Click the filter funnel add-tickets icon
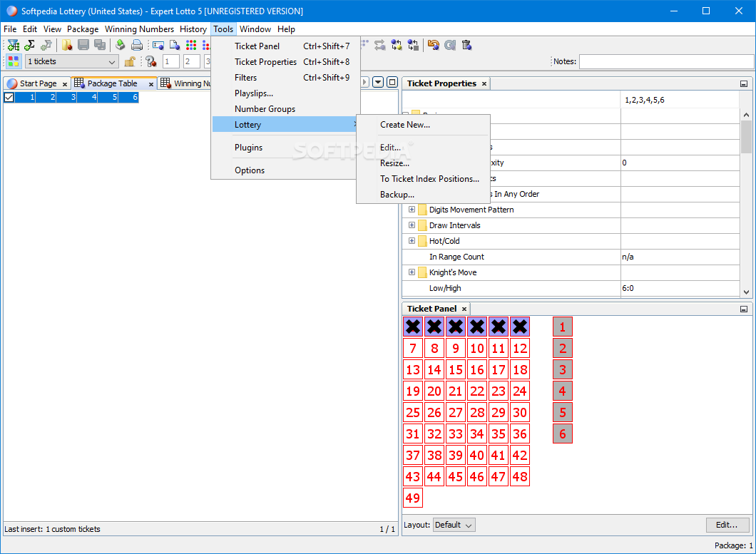The width and height of the screenshot is (756, 554). pos(14,46)
